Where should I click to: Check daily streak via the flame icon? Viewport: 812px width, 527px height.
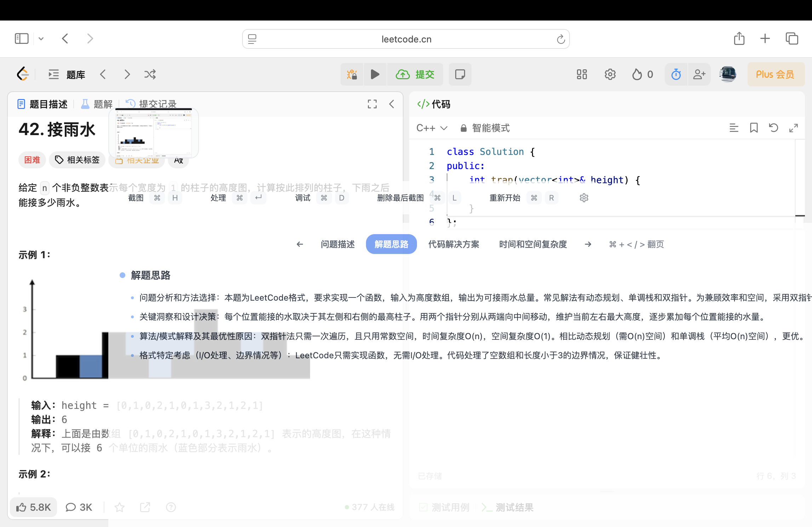637,74
